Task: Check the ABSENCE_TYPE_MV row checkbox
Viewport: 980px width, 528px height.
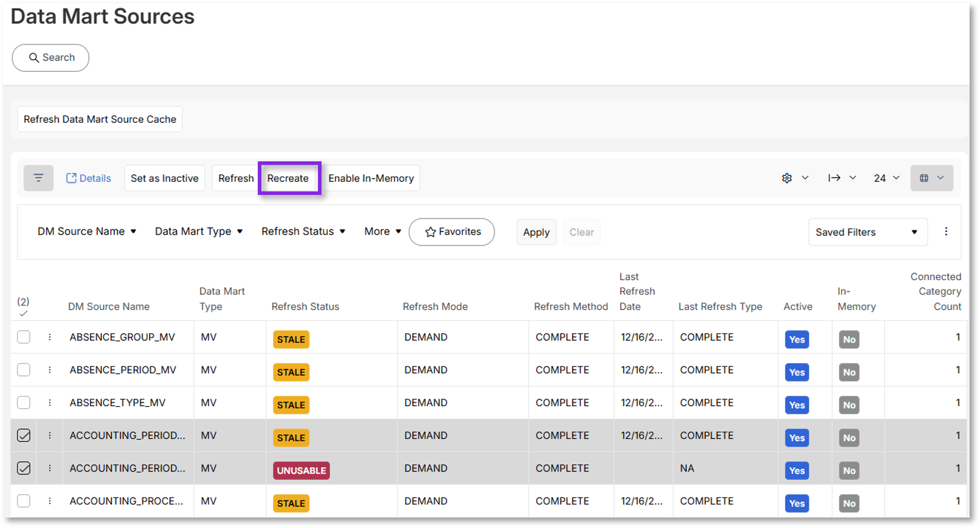Action: pyautogui.click(x=24, y=402)
